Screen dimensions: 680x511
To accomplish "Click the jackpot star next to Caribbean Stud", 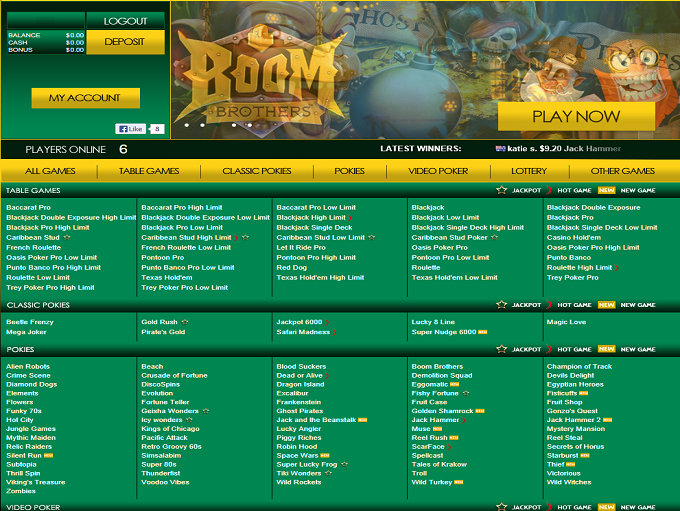I will pyautogui.click(x=67, y=238).
